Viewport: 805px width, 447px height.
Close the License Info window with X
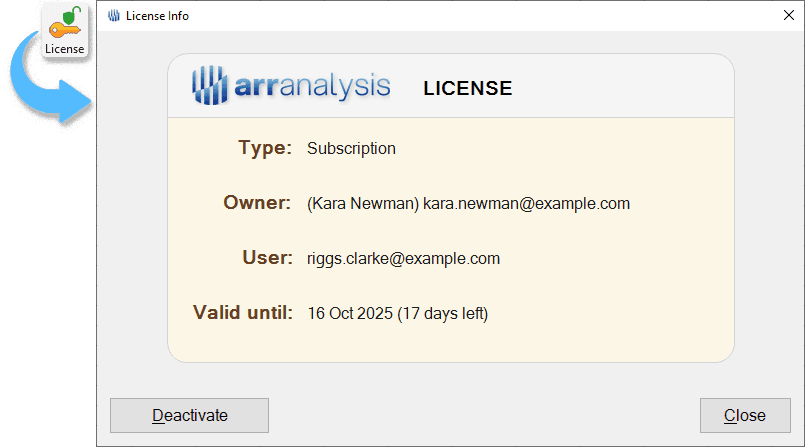click(x=787, y=15)
